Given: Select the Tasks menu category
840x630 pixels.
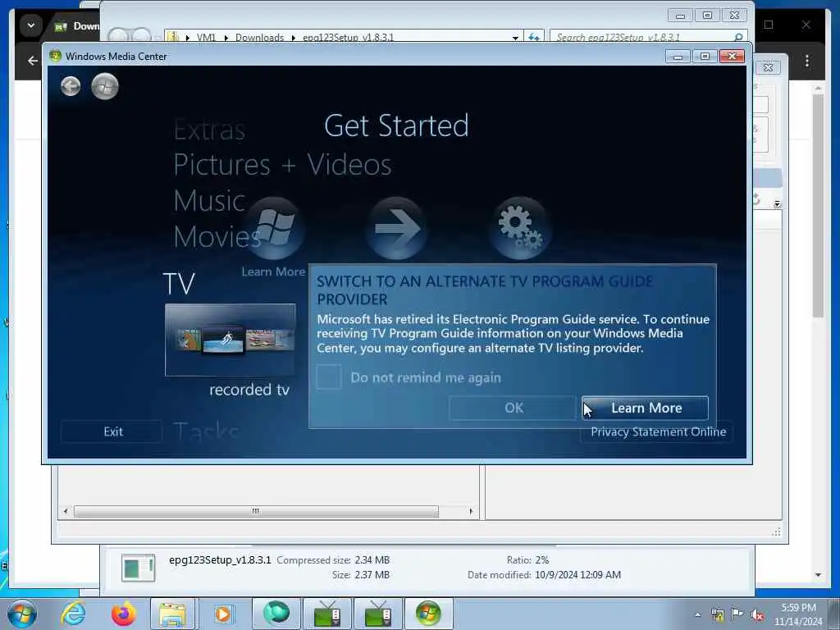Looking at the screenshot, I should tap(206, 431).
